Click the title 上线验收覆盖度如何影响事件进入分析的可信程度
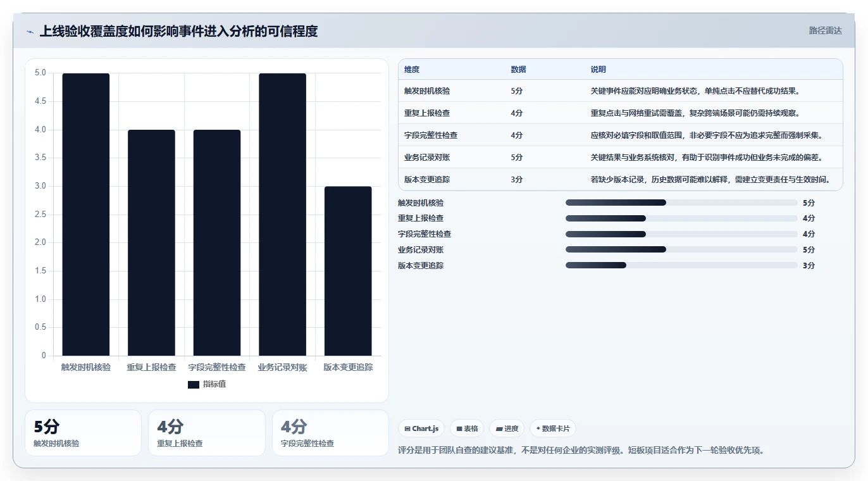 [x=178, y=31]
